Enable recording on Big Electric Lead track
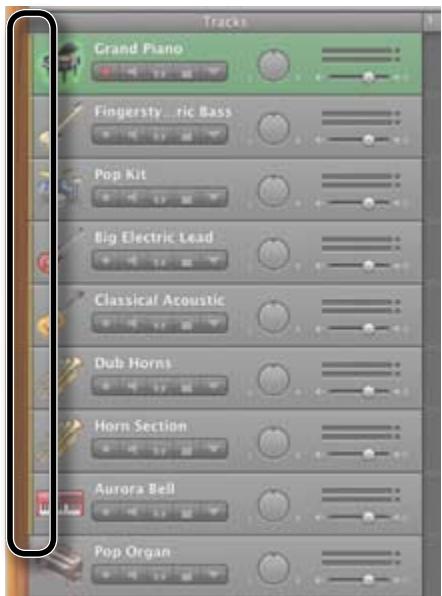The width and height of the screenshot is (442, 596). (x=106, y=261)
